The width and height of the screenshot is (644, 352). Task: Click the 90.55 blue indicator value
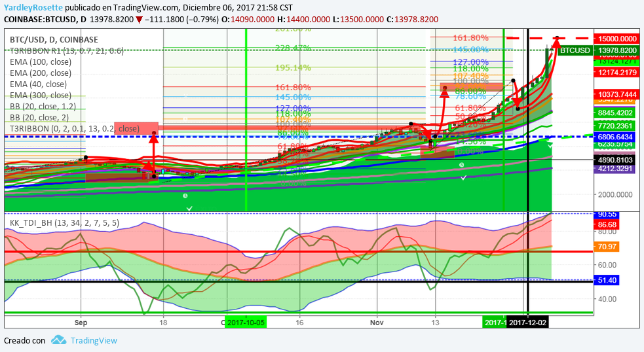point(607,215)
